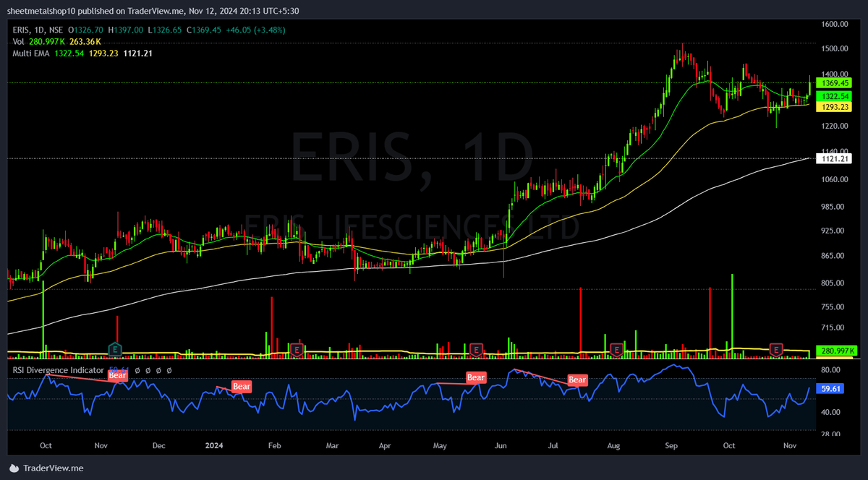Click the TraderView.me logo at the bottom
Image resolution: width=868 pixels, height=480 pixels.
(x=46, y=468)
